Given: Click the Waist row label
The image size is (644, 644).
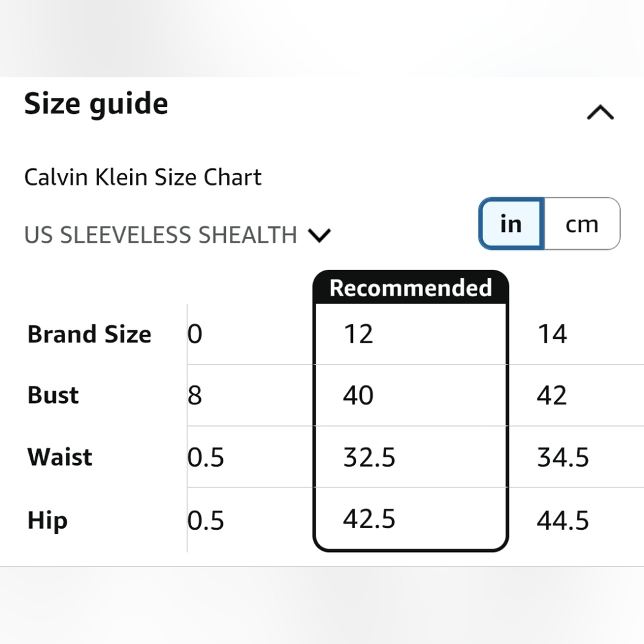Looking at the screenshot, I should 60,457.
